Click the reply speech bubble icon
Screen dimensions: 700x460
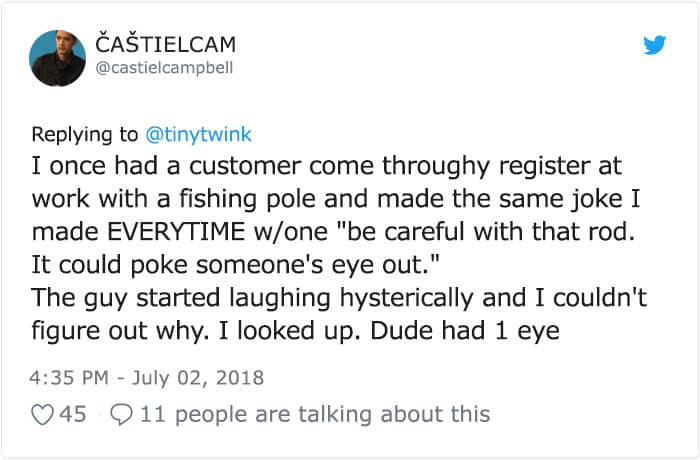(121, 414)
